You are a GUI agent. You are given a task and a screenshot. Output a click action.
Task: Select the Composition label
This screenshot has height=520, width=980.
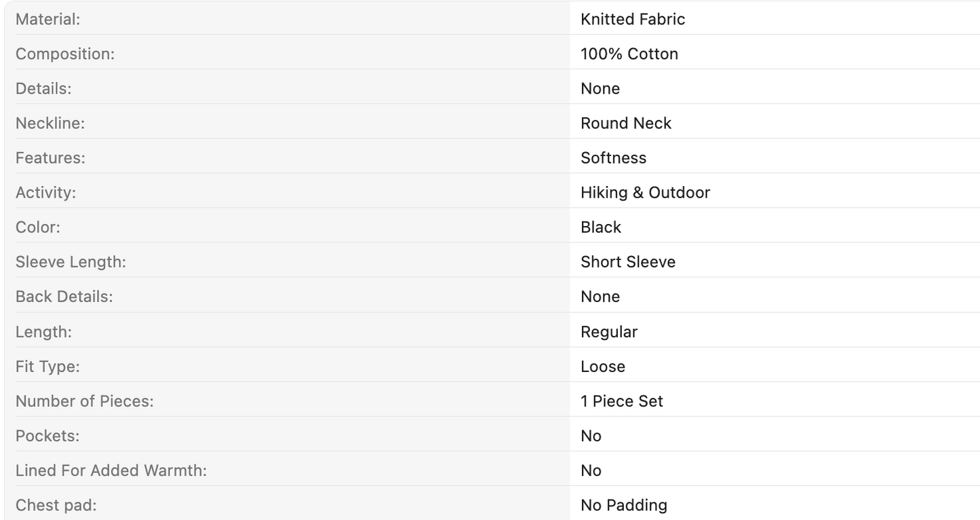[x=65, y=54]
